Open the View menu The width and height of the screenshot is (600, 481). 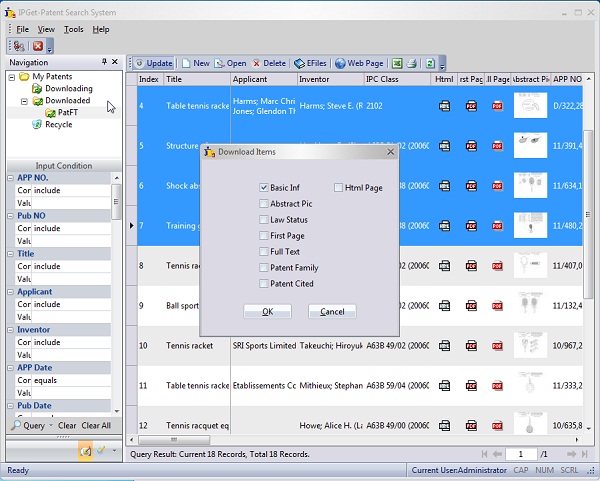(46, 29)
